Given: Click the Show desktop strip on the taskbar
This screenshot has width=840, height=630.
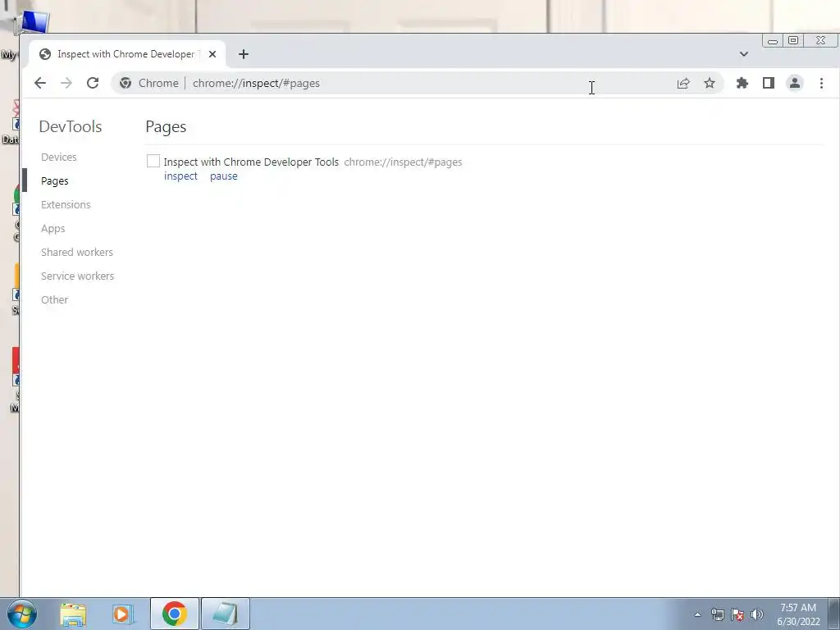Looking at the screenshot, I should pyautogui.click(x=833, y=614).
